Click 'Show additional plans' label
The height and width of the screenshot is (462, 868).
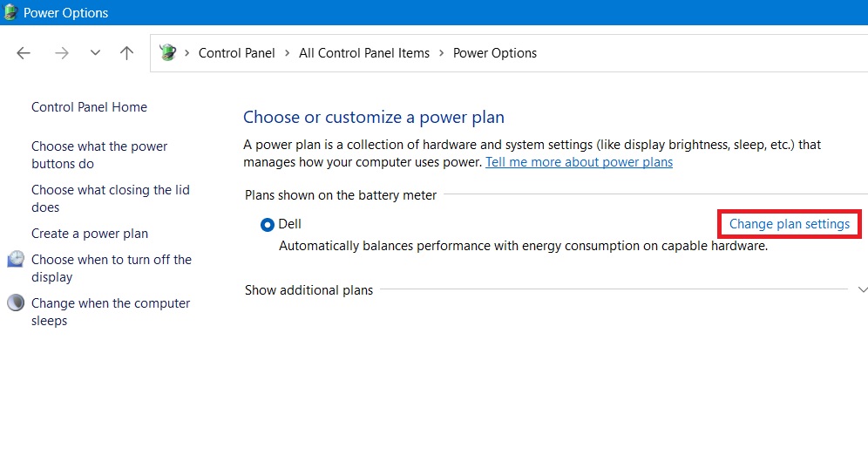309,290
